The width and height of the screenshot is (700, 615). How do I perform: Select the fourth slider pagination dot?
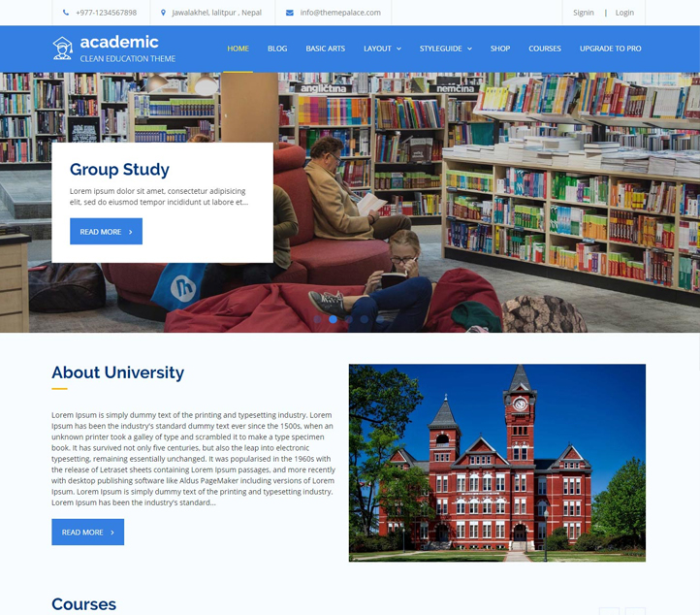coord(365,319)
